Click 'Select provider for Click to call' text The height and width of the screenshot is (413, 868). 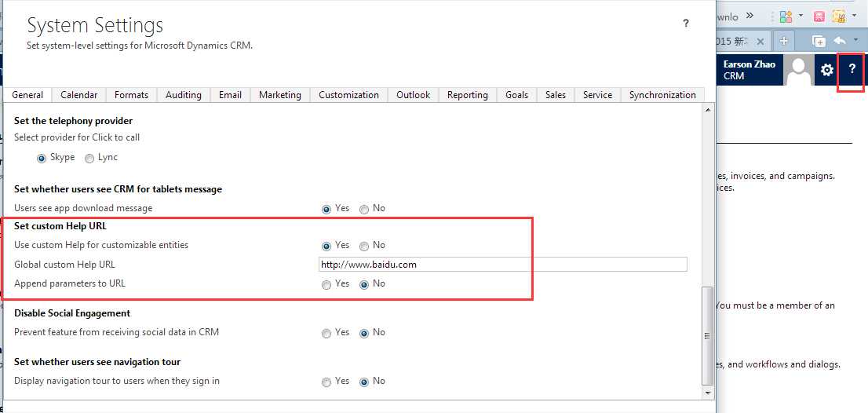tap(77, 137)
